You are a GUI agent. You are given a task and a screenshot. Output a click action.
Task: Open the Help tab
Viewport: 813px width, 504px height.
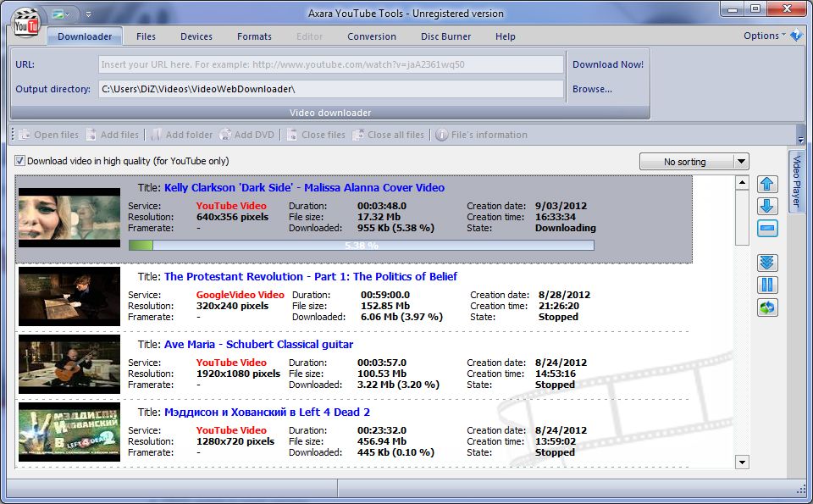pos(505,36)
